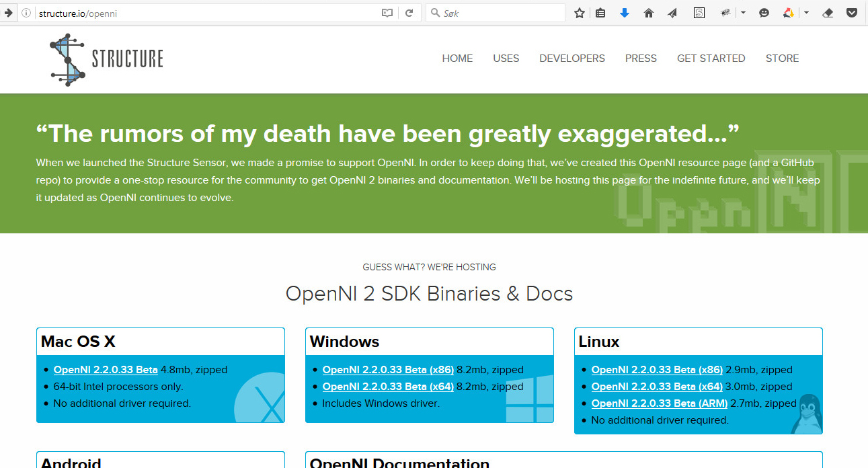This screenshot has width=868, height=468.
Task: Save page to Pocket
Action: [x=852, y=13]
